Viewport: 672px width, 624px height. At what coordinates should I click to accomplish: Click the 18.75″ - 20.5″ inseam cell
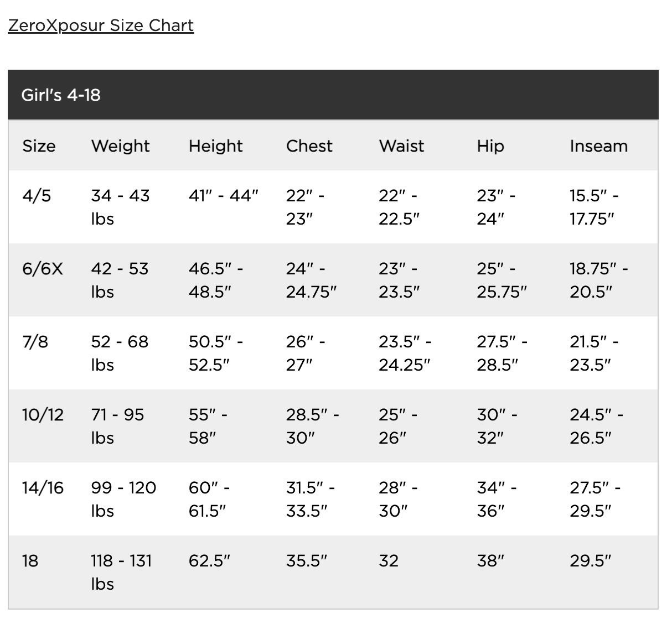click(x=599, y=280)
